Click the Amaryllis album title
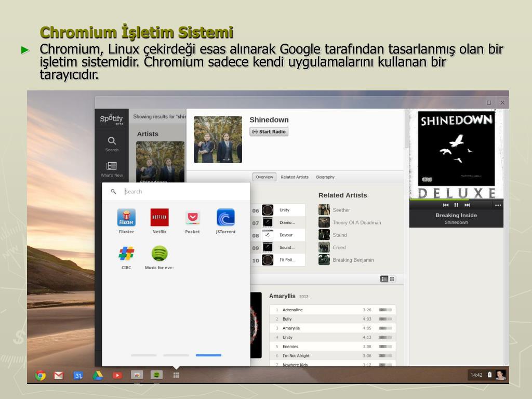 282,296
